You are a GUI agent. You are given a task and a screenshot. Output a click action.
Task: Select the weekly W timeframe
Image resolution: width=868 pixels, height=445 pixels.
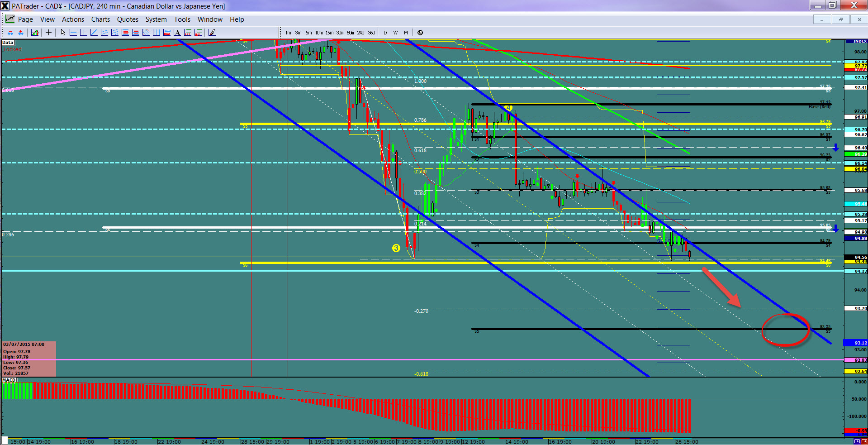point(396,33)
